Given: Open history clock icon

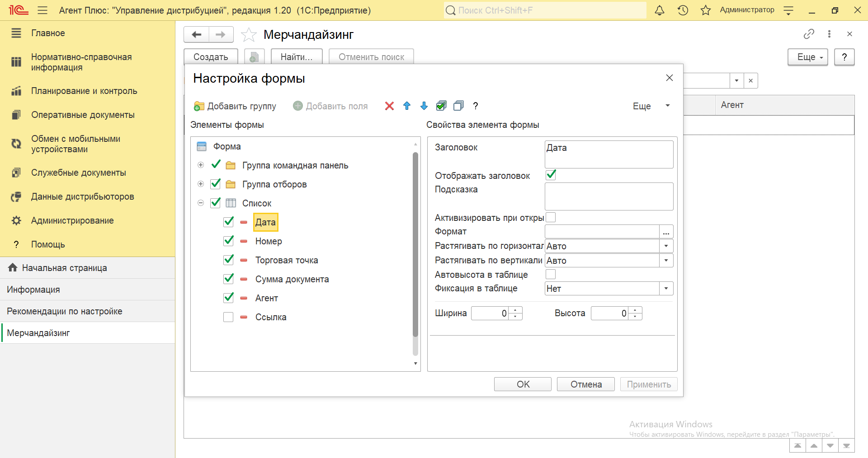Looking at the screenshot, I should click(x=683, y=10).
